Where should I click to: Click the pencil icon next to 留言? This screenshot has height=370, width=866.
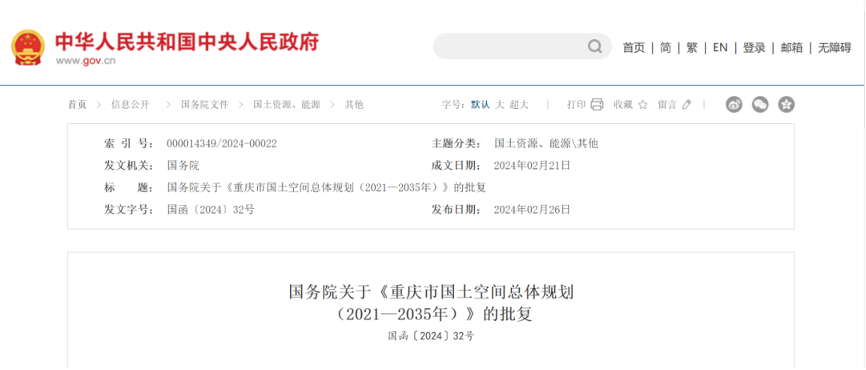click(687, 104)
